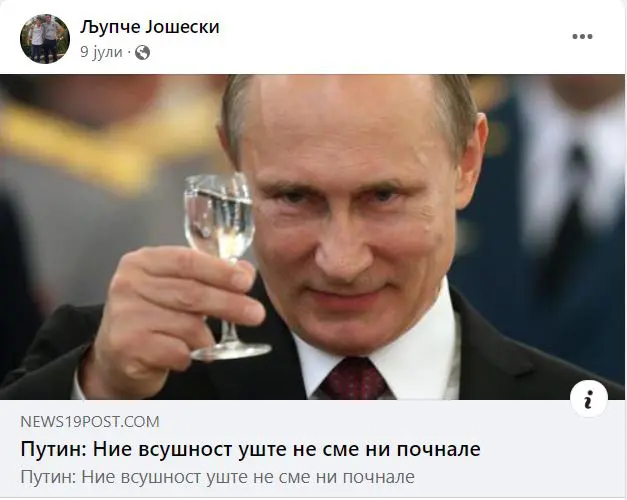Click the gray article description text
Viewport: 627px width, 500px height.
coord(217,477)
